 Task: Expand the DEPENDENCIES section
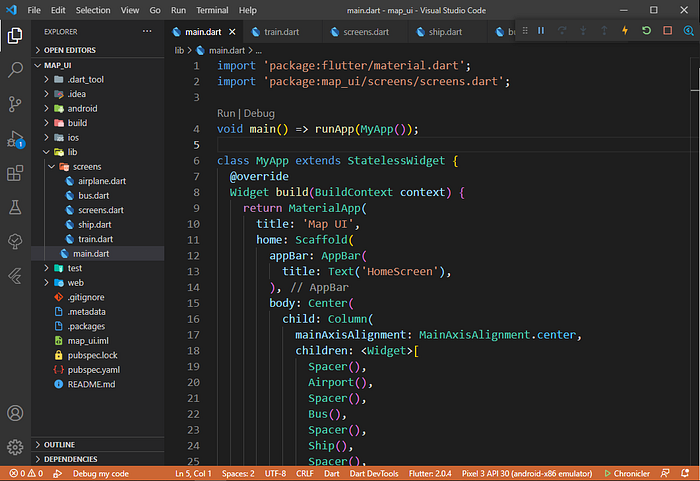coord(70,459)
